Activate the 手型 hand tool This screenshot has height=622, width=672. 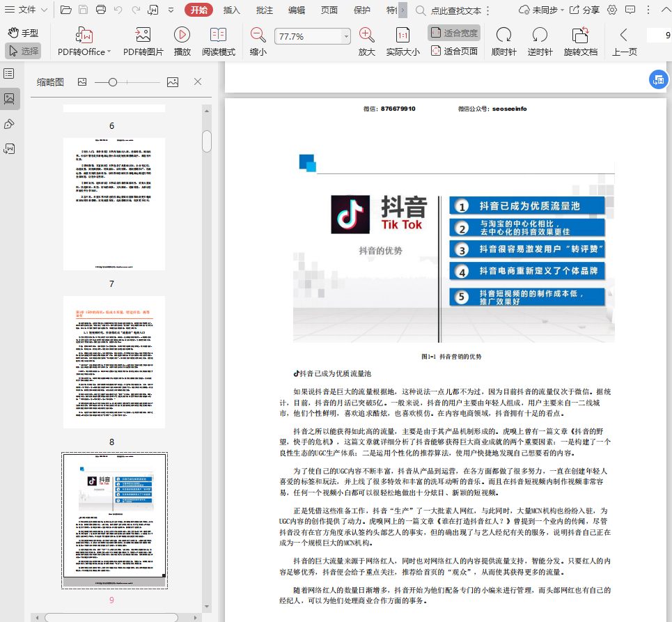pyautogui.click(x=23, y=33)
